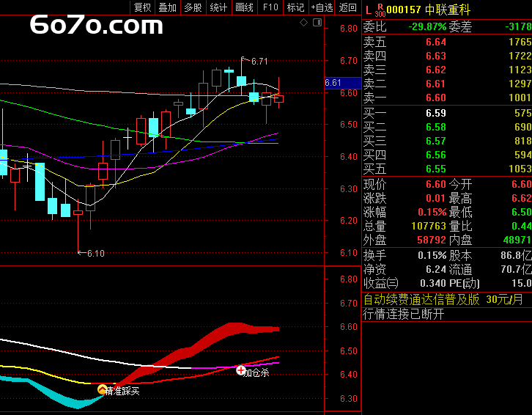The height and width of the screenshot is (415, 532).
Task: Select the 买五 row price 6.55
Action: (x=436, y=169)
